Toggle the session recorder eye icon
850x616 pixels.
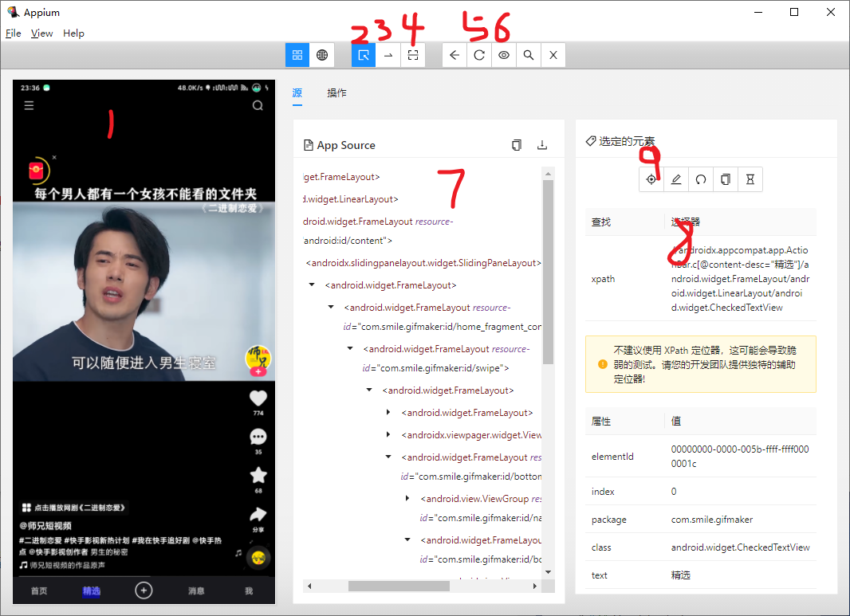click(504, 55)
